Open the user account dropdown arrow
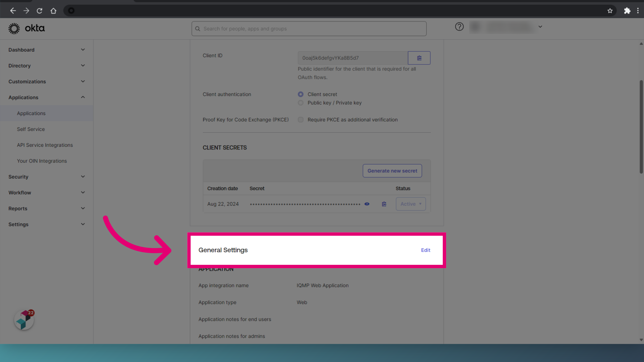This screenshot has height=362, width=644. coord(540,27)
